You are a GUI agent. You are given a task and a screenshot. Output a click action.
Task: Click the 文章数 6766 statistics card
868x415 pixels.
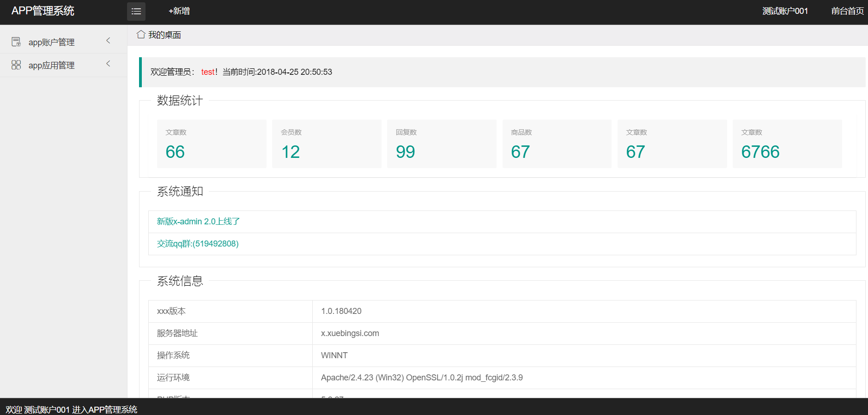[787, 144]
